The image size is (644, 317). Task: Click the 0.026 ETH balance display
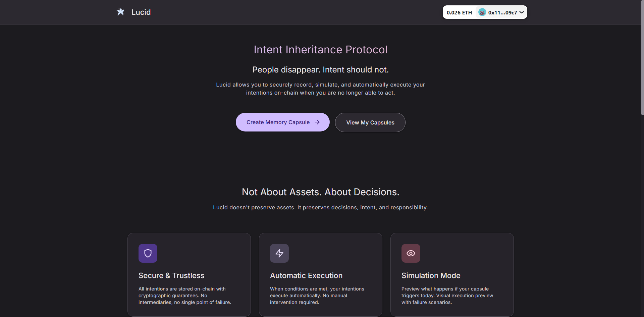pos(459,12)
